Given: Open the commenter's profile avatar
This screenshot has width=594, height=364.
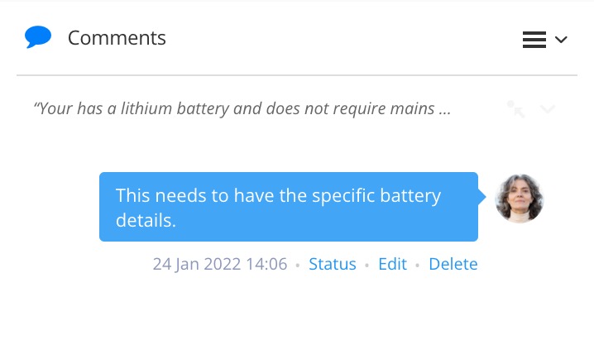Looking at the screenshot, I should [519, 199].
